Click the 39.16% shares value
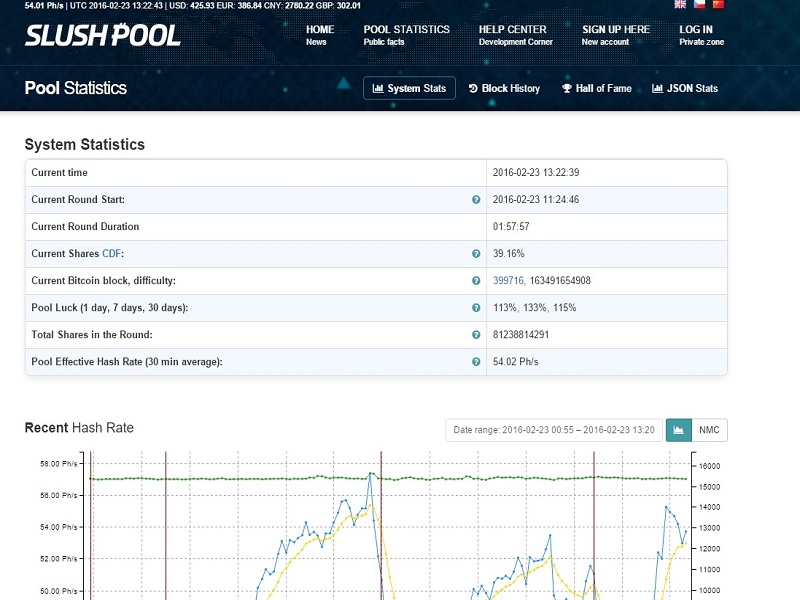Image resolution: width=800 pixels, height=600 pixels. tap(509, 254)
